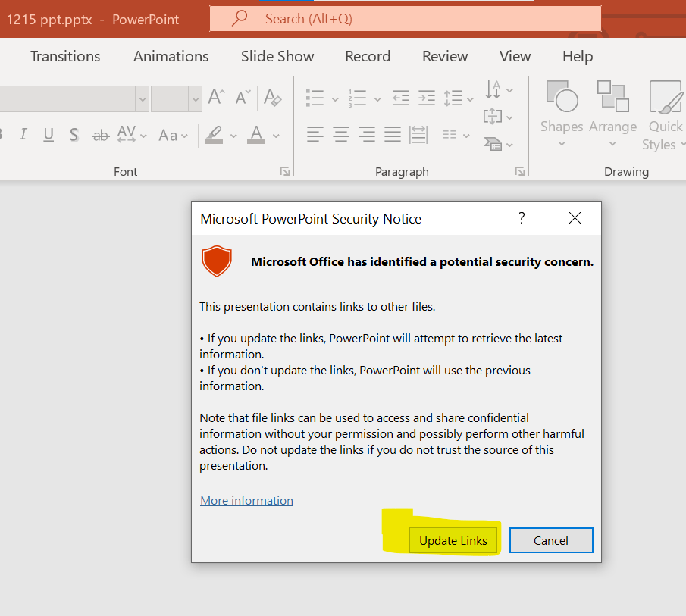This screenshot has width=686, height=616.
Task: Click the text highlight color marker icon
Action: coord(214,135)
